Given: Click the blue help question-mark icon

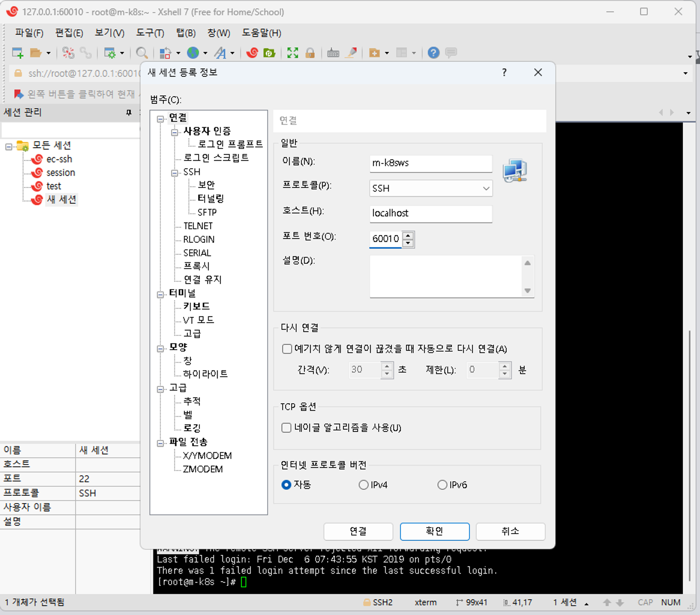Looking at the screenshot, I should [433, 53].
